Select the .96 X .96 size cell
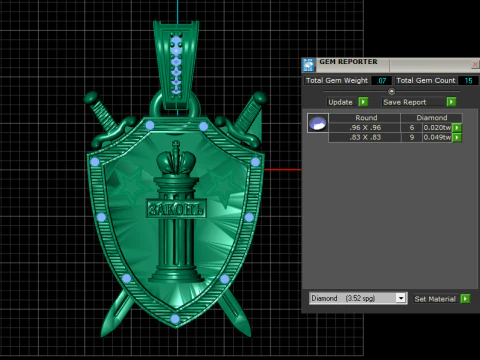The image size is (480, 360). coord(365,128)
